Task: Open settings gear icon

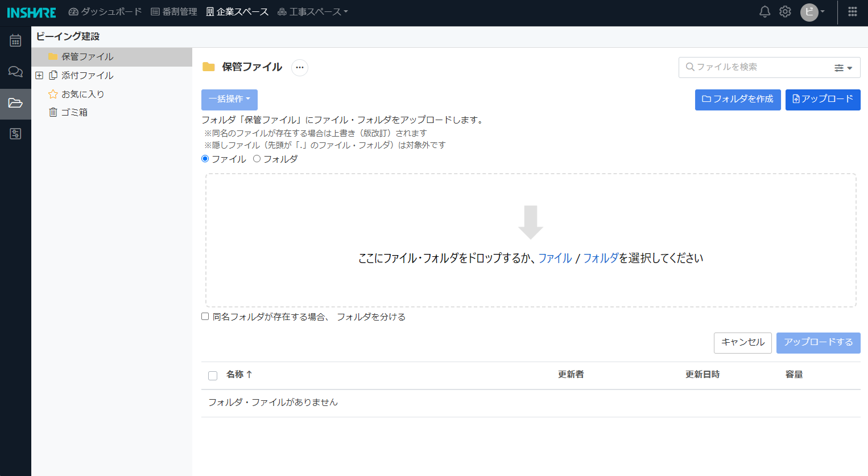Action: (x=785, y=12)
